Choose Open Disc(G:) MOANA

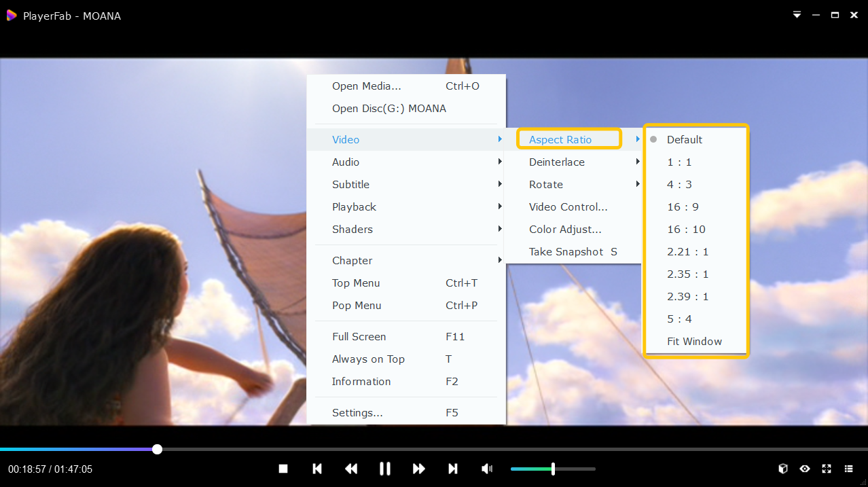(x=406, y=108)
